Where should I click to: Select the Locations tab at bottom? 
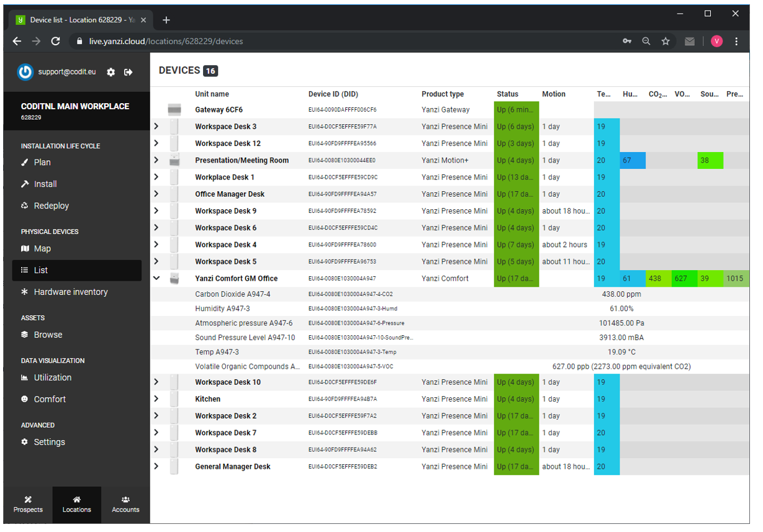(77, 504)
